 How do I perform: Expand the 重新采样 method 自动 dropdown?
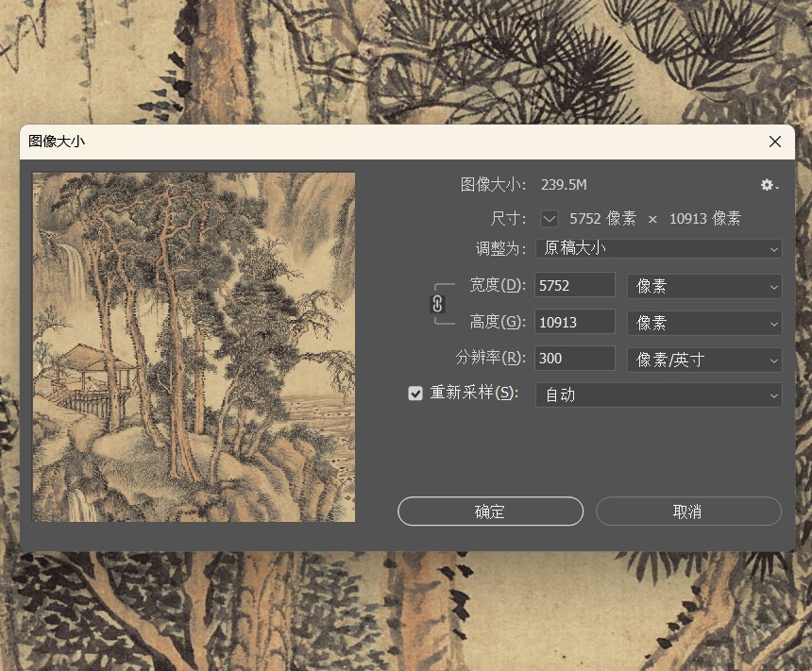click(x=658, y=395)
